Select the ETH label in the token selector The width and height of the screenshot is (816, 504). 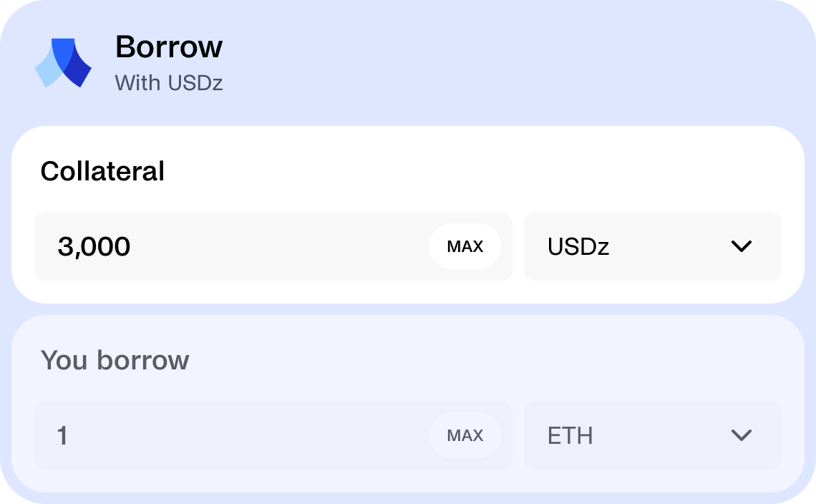tap(570, 435)
